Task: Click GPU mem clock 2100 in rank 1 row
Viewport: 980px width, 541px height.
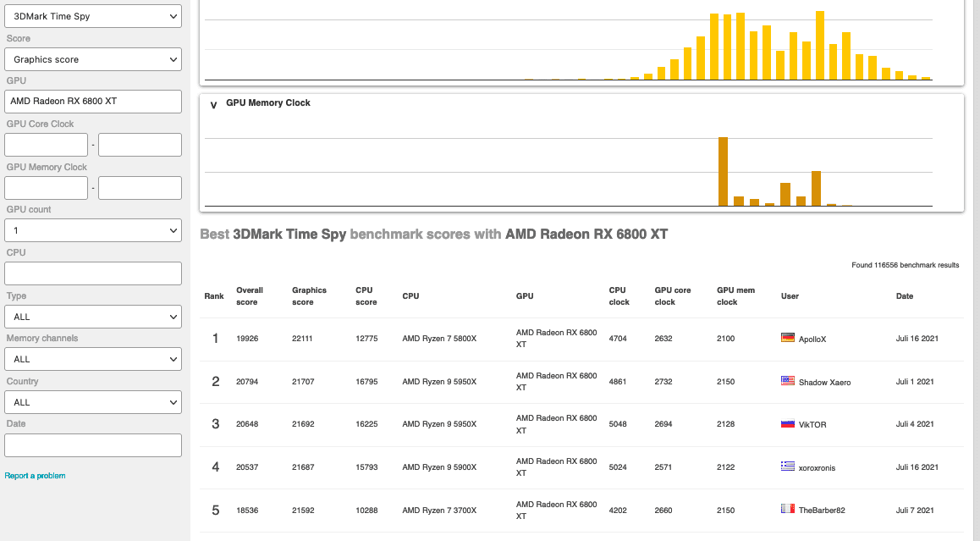Action: click(x=725, y=339)
